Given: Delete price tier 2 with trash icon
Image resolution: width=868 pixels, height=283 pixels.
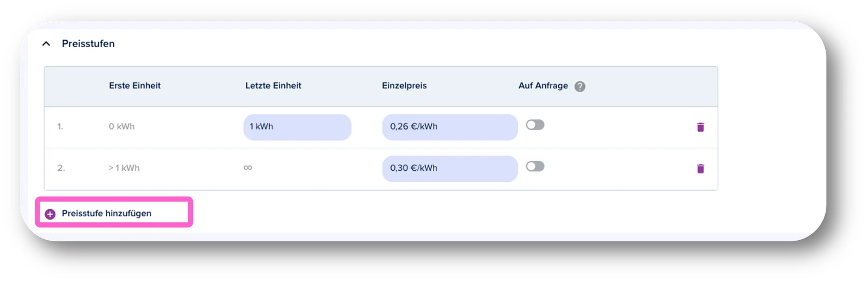Looking at the screenshot, I should 700,169.
